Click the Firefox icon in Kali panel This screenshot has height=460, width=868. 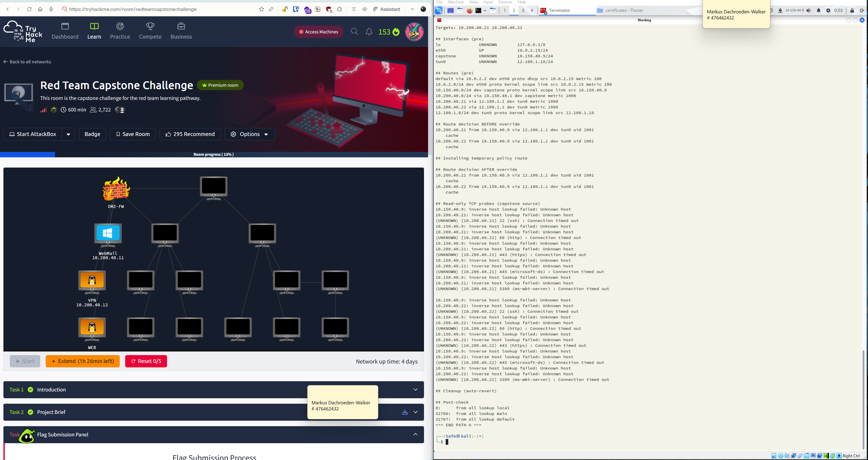tap(469, 10)
